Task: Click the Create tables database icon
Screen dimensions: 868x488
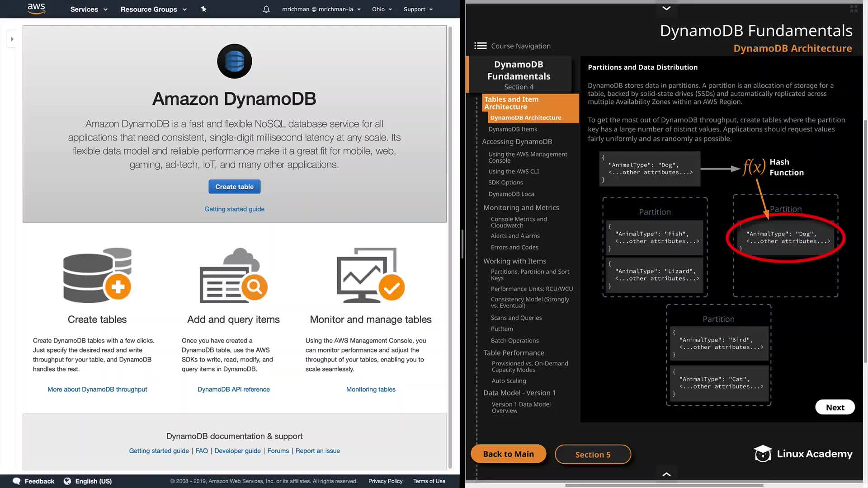Action: 97,275
